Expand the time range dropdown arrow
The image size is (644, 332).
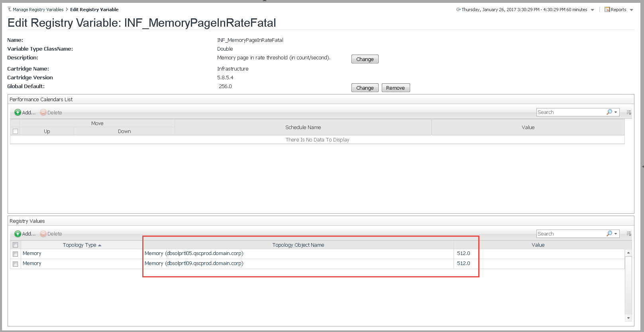tap(592, 10)
